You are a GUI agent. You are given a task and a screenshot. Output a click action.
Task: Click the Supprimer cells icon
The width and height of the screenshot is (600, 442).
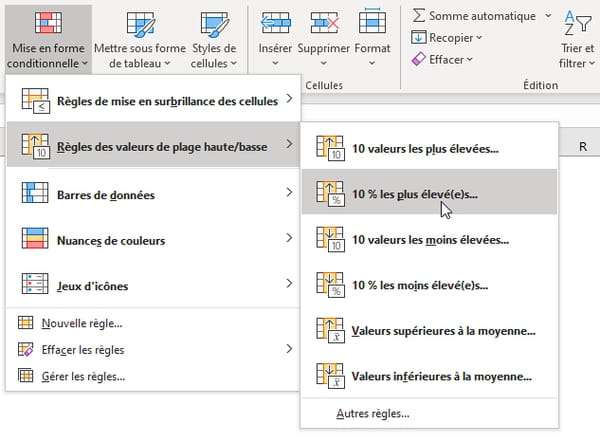coord(324,23)
